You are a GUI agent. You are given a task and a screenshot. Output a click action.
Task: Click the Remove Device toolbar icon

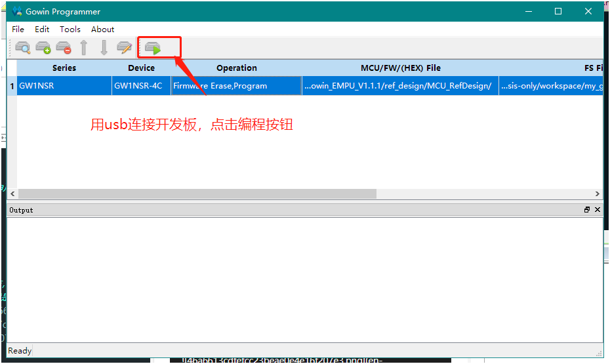[x=64, y=48]
